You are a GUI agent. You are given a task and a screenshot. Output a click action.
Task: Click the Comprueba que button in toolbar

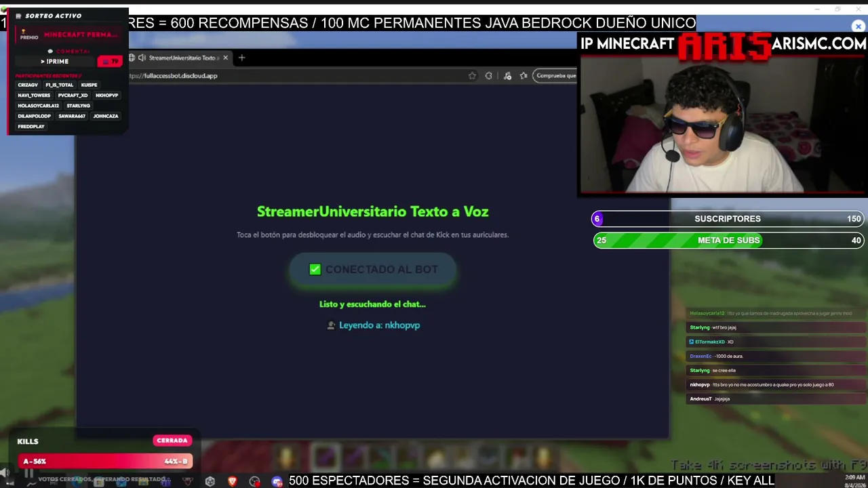[555, 75]
